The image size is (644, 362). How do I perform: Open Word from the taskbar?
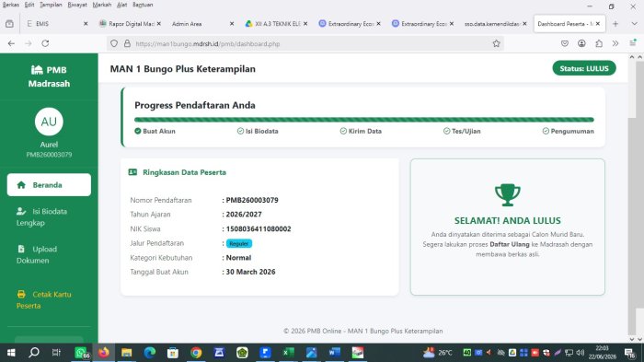pos(334,353)
